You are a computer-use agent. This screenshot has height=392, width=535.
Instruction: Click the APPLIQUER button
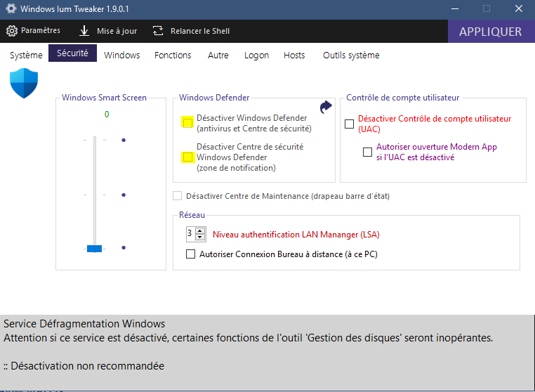pos(491,32)
